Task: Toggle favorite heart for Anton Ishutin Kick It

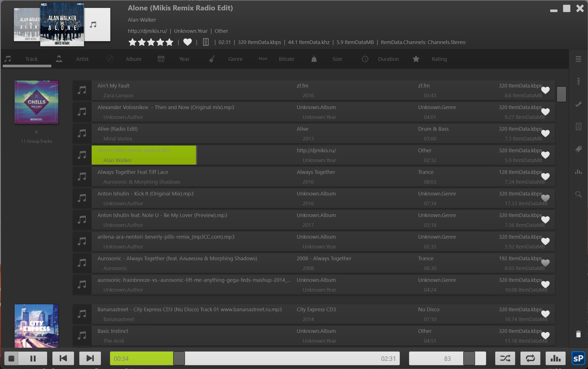Action: click(545, 198)
